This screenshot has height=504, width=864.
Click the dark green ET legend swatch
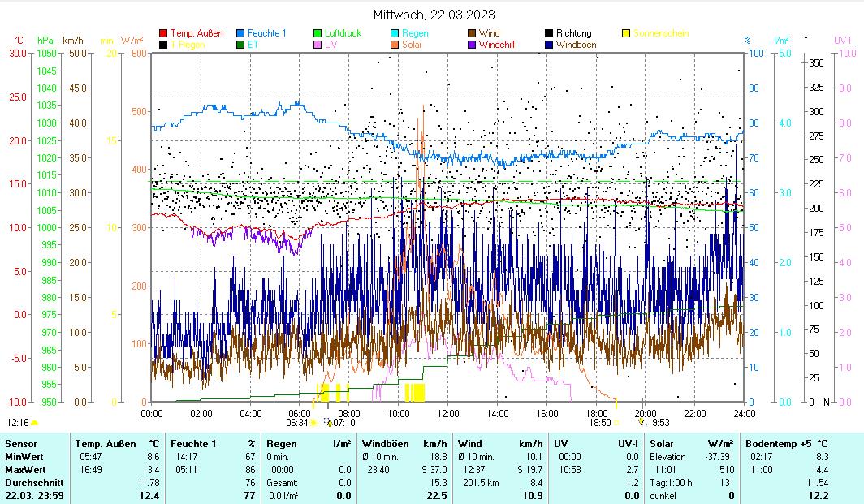click(x=240, y=45)
